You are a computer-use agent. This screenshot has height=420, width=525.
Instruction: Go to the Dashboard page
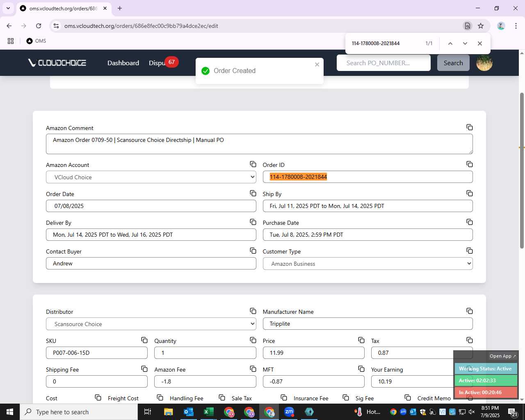coord(123,63)
